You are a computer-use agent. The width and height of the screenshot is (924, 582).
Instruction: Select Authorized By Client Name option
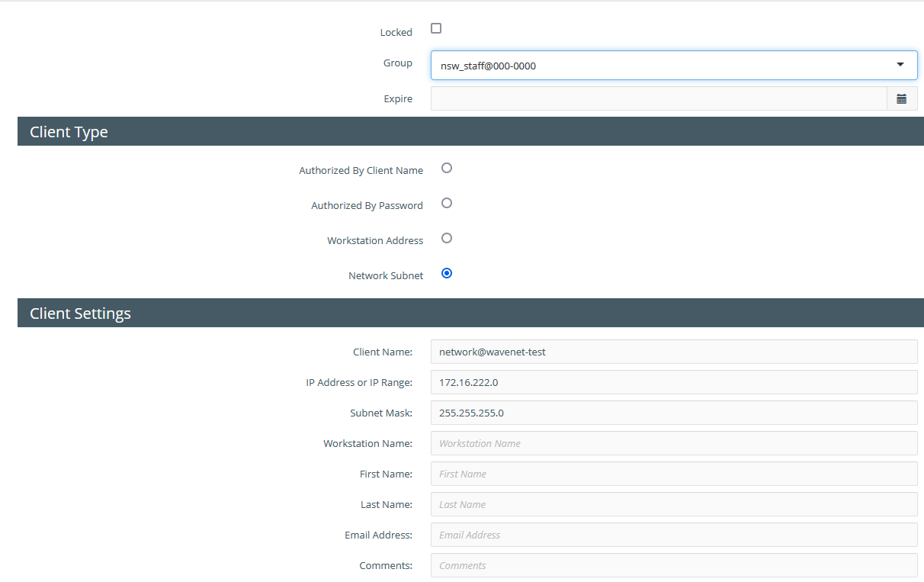click(x=447, y=168)
